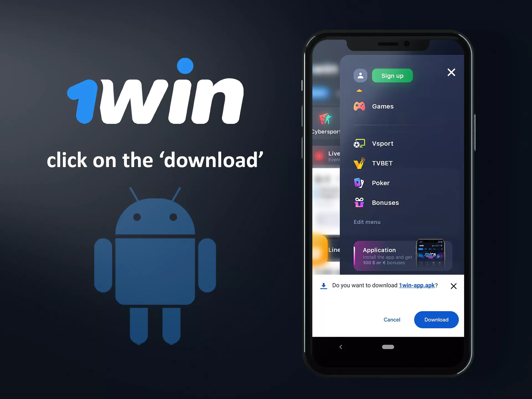Click the Download button prompt

[436, 320]
